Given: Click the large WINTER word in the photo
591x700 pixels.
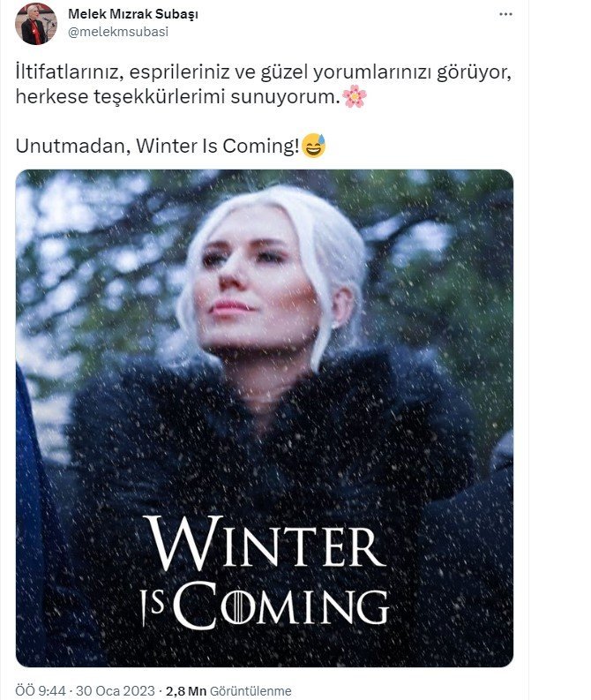Looking at the screenshot, I should coord(266,543).
